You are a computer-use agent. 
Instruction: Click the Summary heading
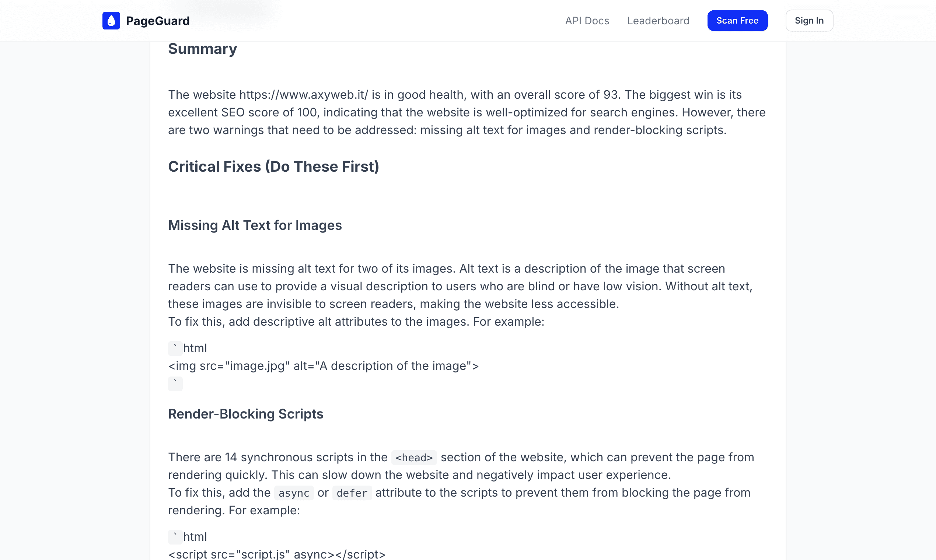203,48
